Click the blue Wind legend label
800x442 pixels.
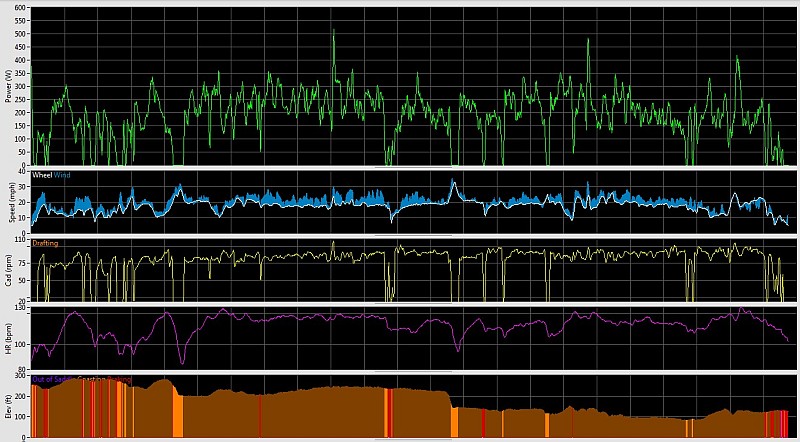62,175
